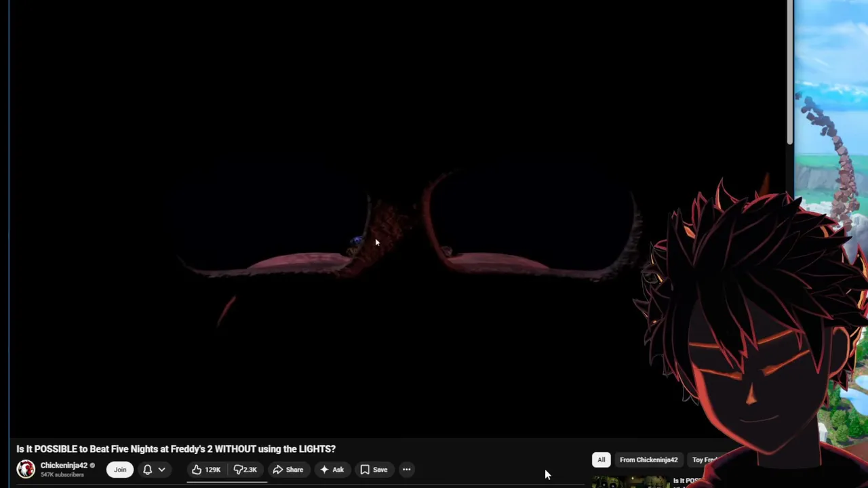Dislike the video showing 2.3K
868x488 pixels.
245,470
